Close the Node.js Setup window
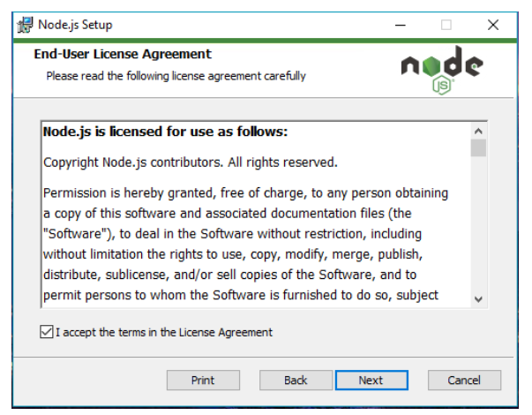The height and width of the screenshot is (415, 532). [x=493, y=25]
